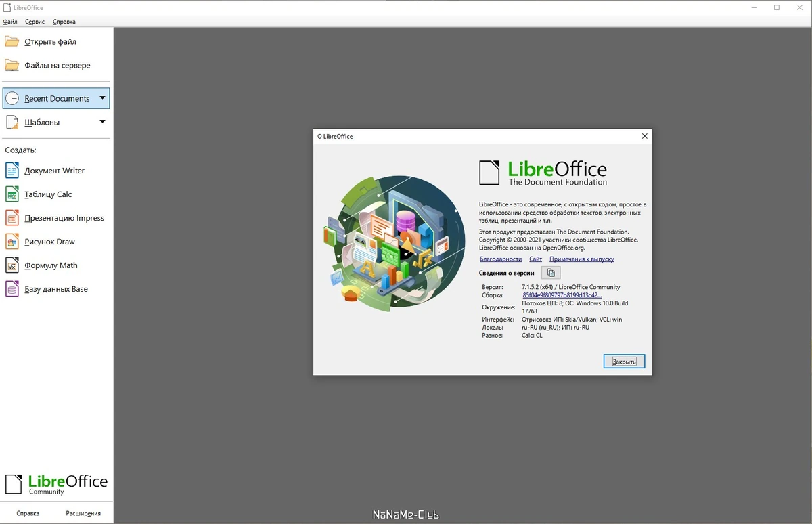Click the Math formula icon
This screenshot has height=524, width=812.
tap(12, 265)
